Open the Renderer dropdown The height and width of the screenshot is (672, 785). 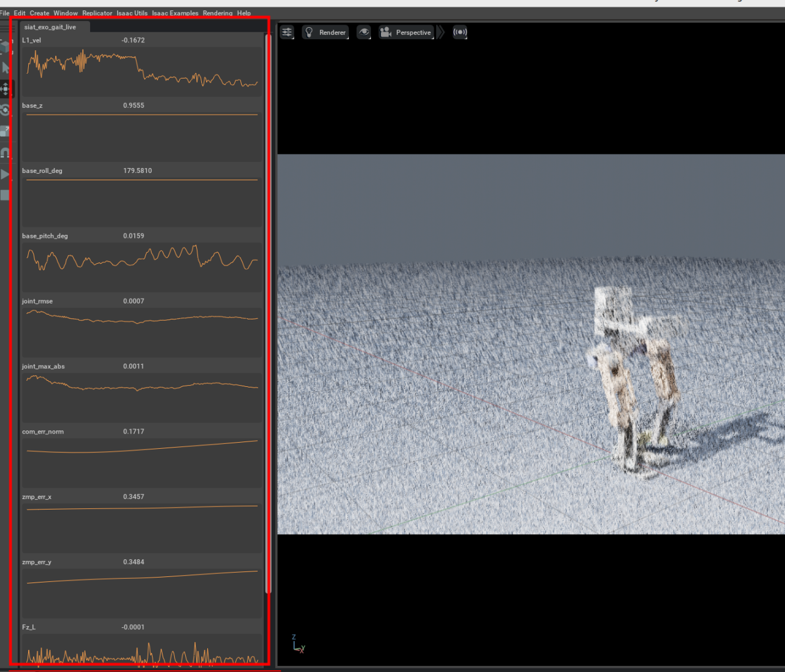(x=326, y=32)
